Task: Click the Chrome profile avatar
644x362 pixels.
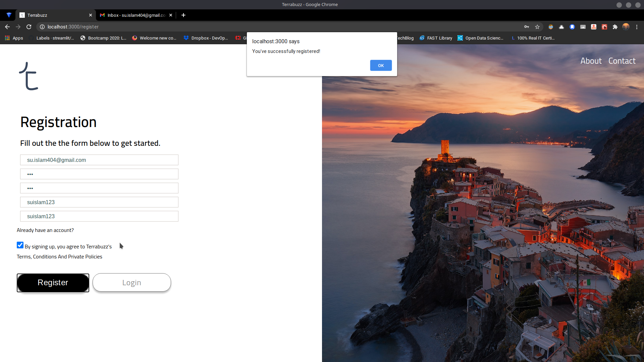Action: (626, 27)
